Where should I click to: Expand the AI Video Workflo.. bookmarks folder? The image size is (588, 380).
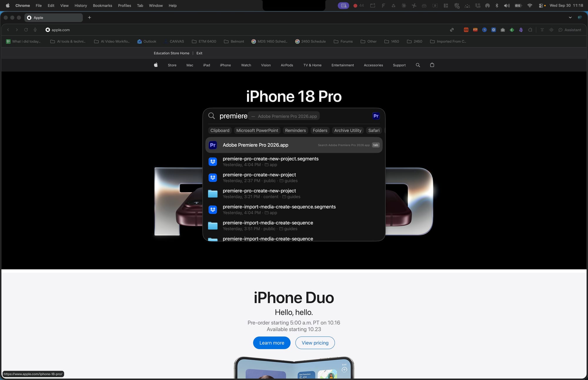coord(112,41)
